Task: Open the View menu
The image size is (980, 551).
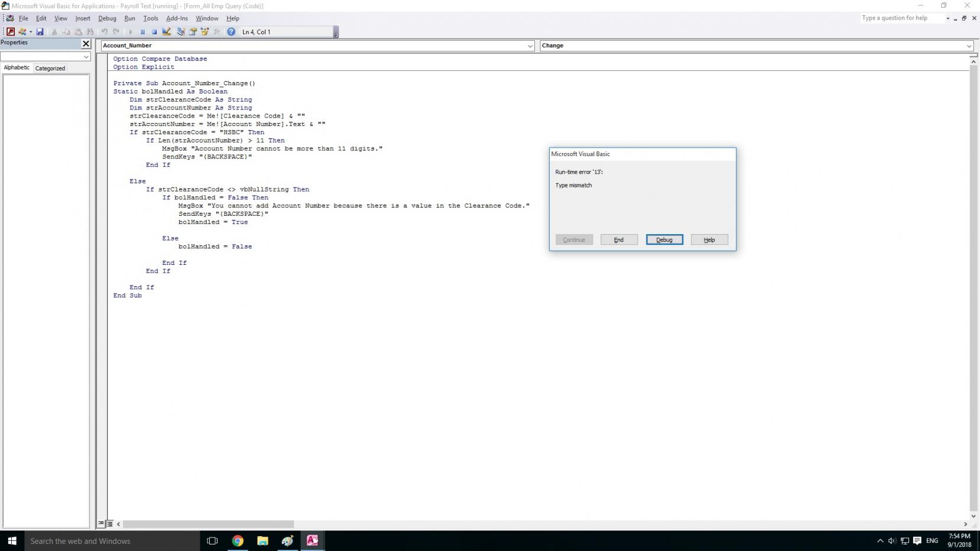Action: 61,18
